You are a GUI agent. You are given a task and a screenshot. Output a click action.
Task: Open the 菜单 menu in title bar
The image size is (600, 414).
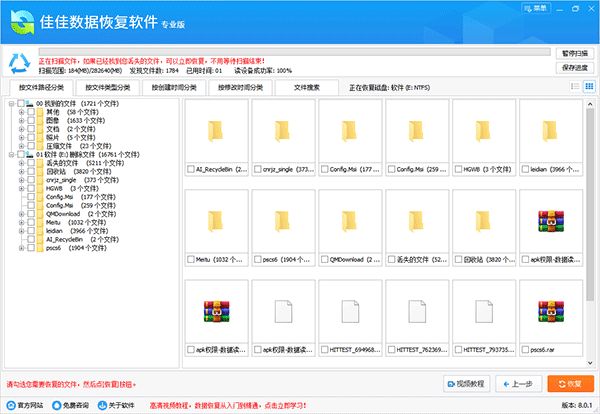click(536, 8)
